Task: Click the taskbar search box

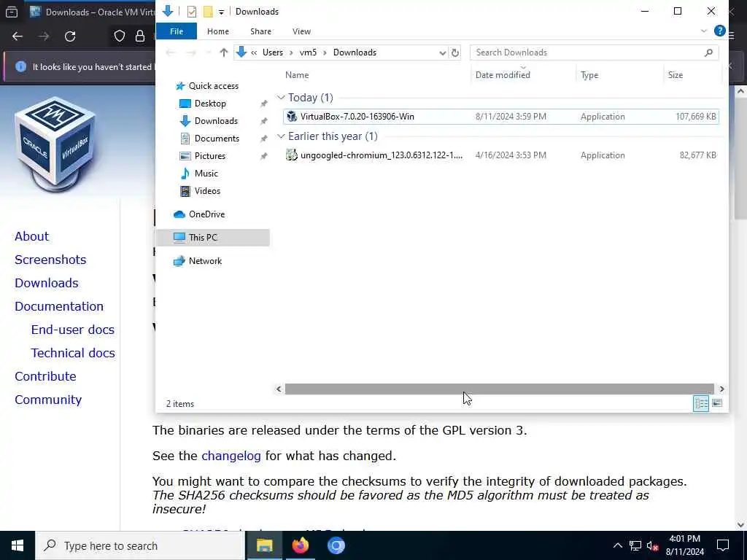Action: (140, 545)
